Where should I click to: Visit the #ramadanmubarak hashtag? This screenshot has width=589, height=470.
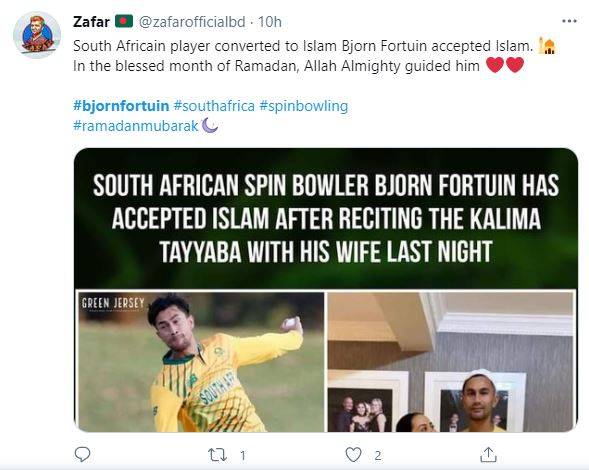coord(136,126)
